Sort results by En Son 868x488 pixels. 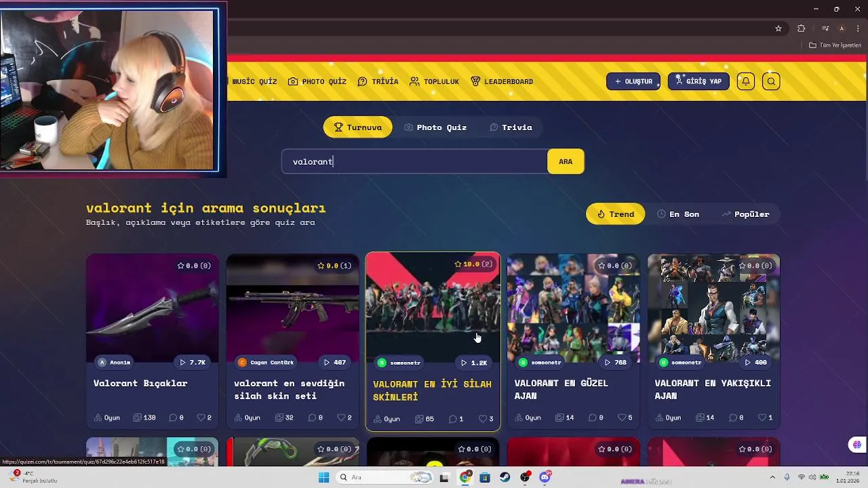(678, 214)
